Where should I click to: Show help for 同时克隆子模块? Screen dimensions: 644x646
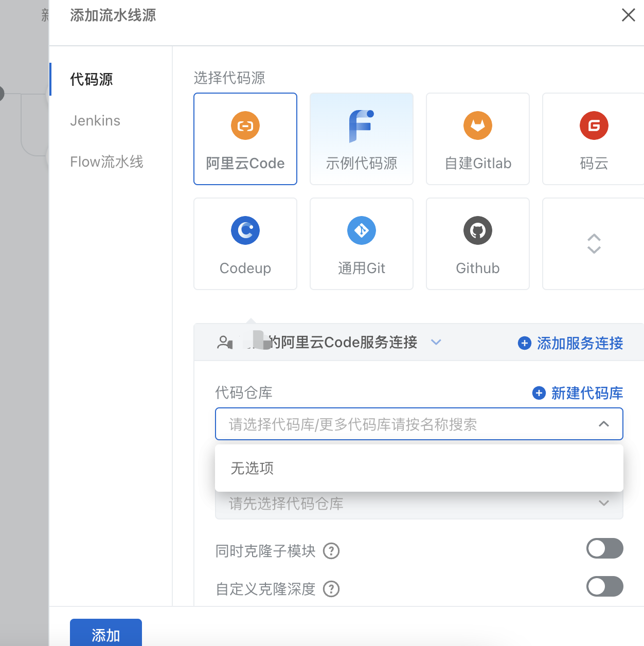pyautogui.click(x=331, y=551)
